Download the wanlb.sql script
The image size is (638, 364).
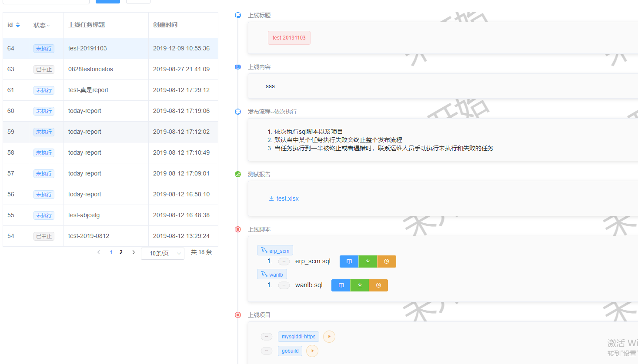pyautogui.click(x=360, y=285)
